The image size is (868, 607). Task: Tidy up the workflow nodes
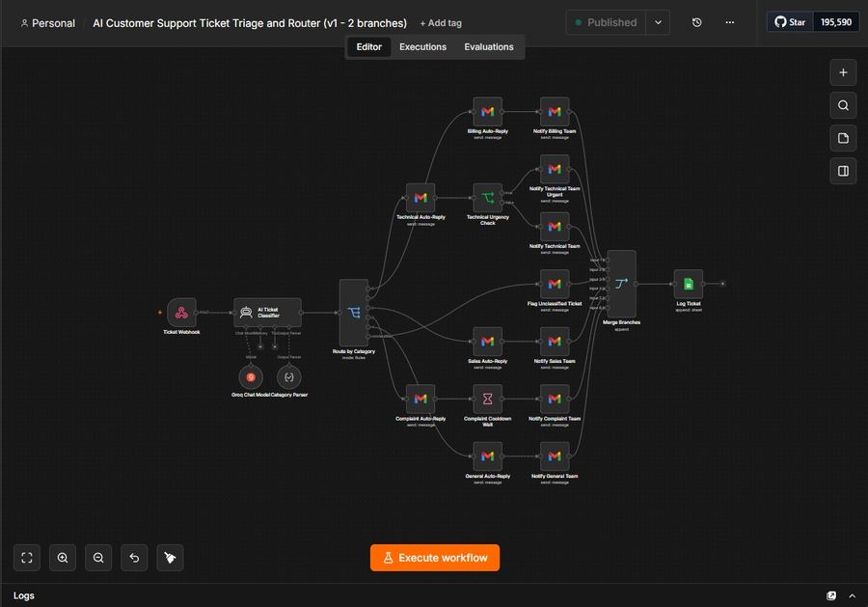pos(170,558)
